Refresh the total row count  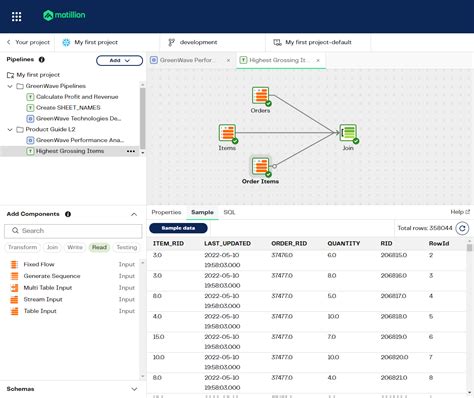click(462, 228)
